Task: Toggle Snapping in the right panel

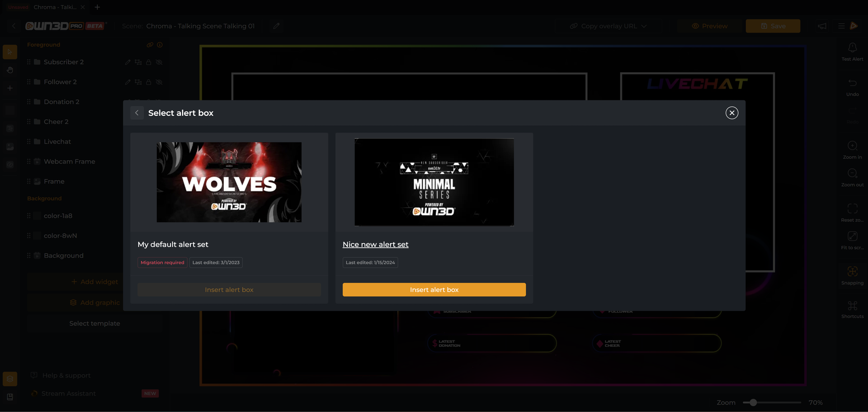Action: (852, 275)
